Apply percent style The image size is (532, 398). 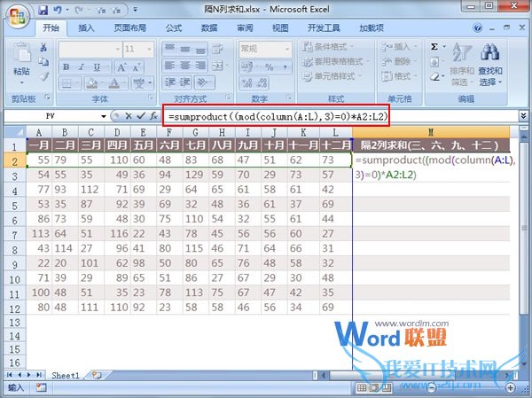[269, 67]
